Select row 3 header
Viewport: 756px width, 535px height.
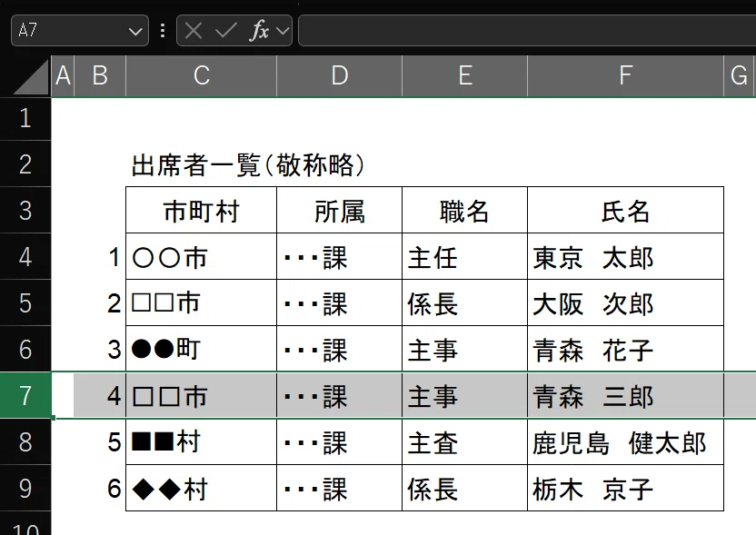[x=25, y=210]
